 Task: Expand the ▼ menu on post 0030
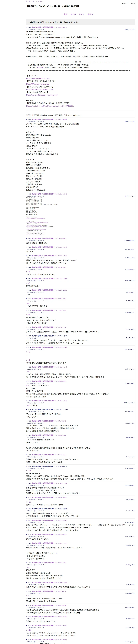[27, 582]
